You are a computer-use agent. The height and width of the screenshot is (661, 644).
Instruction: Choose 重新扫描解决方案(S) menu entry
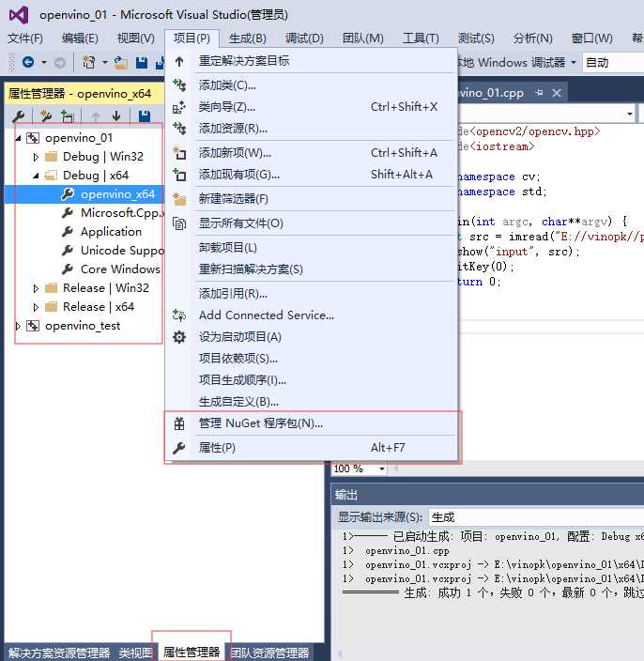tap(311, 269)
